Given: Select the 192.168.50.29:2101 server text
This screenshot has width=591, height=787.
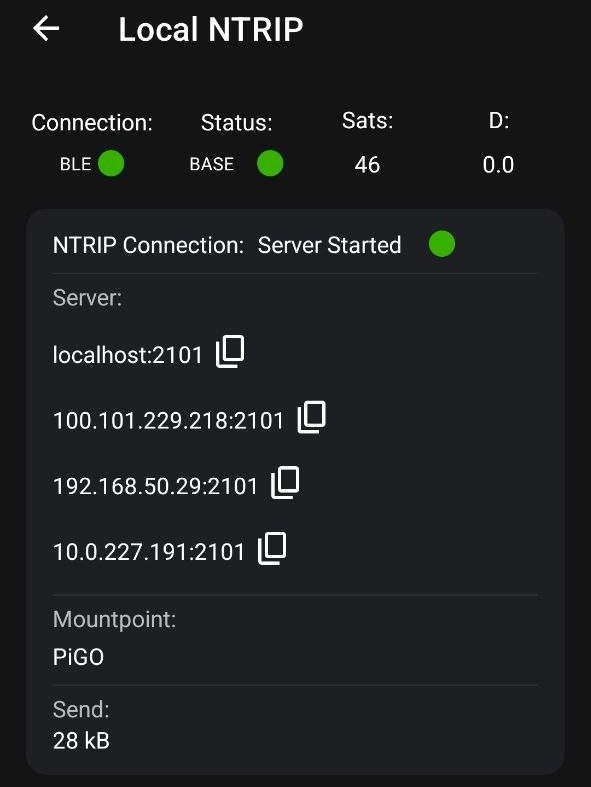Looking at the screenshot, I should click(x=155, y=486).
